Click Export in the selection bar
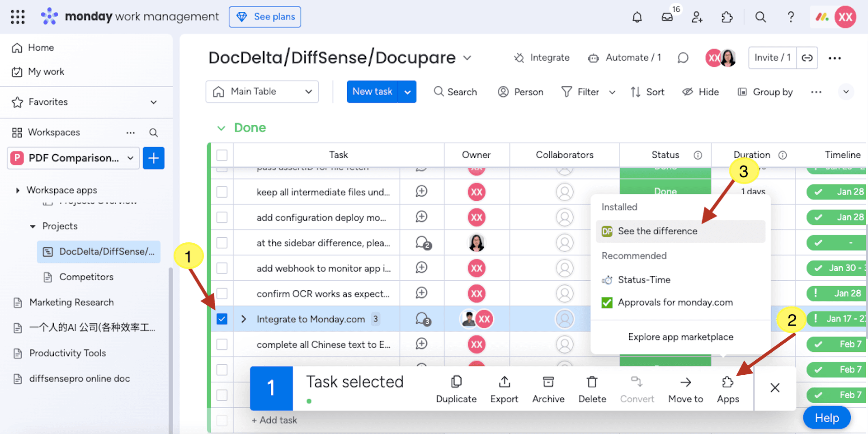This screenshot has width=868, height=434. point(504,389)
